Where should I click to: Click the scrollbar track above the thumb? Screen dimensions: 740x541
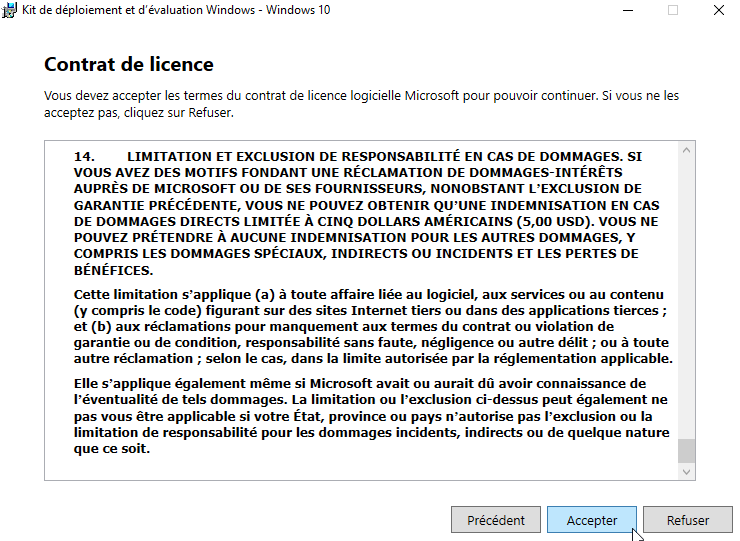point(686,298)
